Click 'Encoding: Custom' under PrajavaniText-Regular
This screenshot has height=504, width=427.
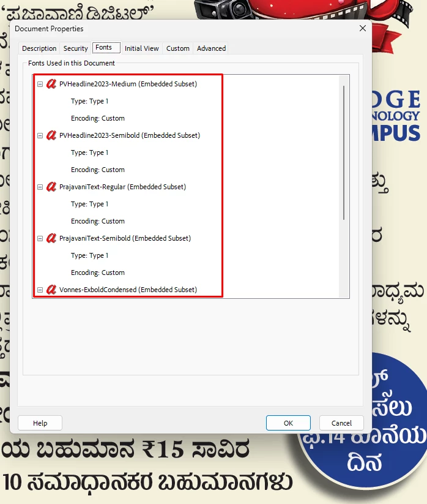[x=98, y=221]
